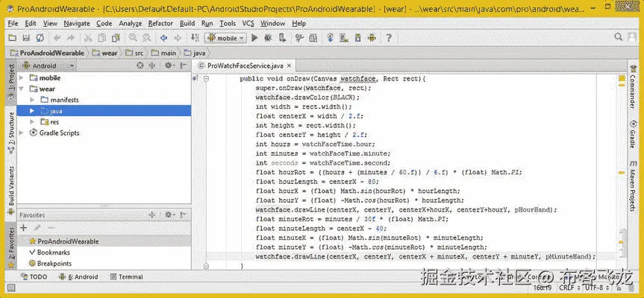This screenshot has width=644, height=298.
Task: Click the Debug bug icon
Action: tap(268, 38)
